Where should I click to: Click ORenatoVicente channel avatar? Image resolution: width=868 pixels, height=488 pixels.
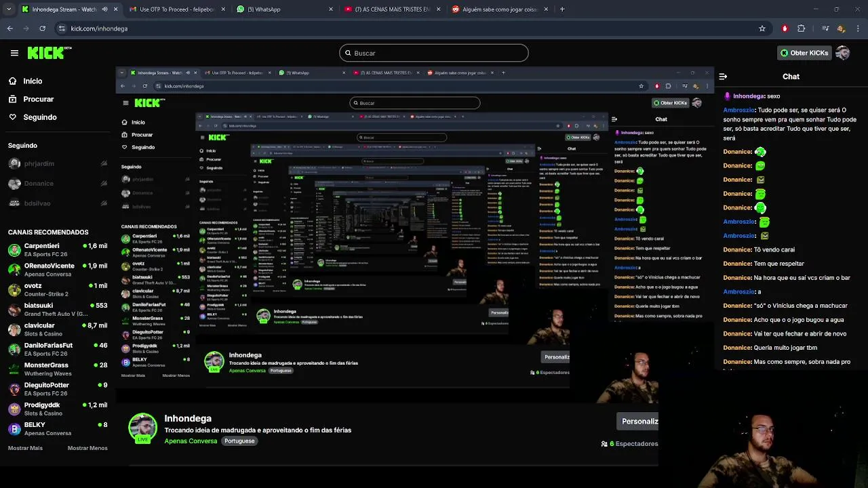[x=14, y=270]
